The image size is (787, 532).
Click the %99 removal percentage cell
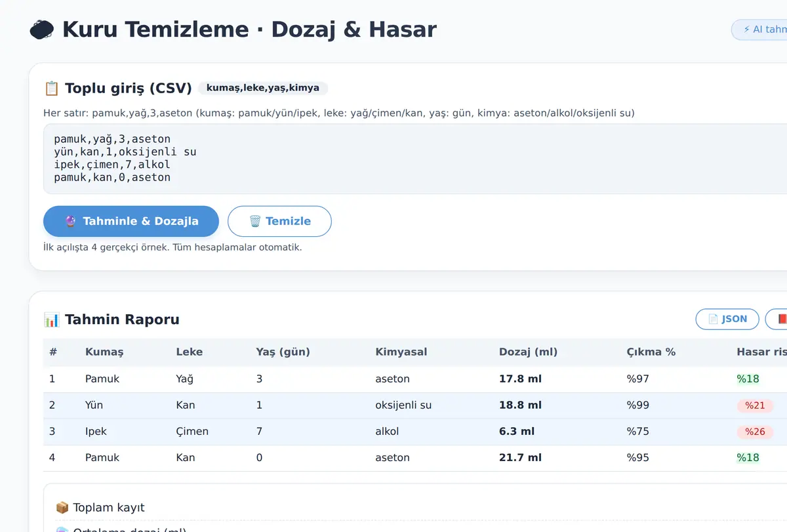pyautogui.click(x=637, y=405)
